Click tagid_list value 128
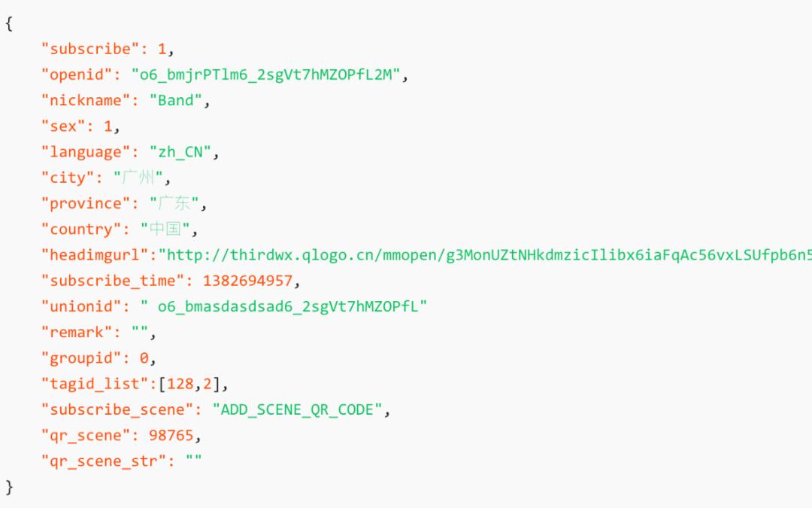Image resolution: width=812 pixels, height=508 pixels. tap(180, 384)
